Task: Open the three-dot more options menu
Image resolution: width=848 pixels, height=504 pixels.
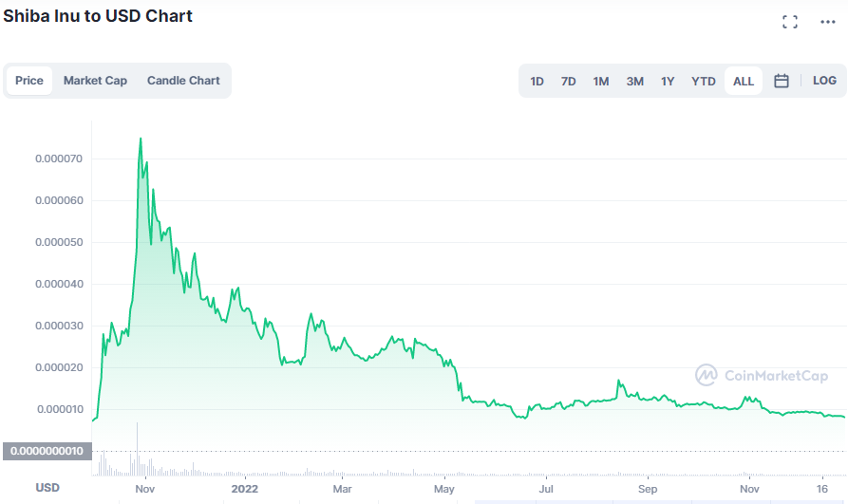Action: (827, 22)
